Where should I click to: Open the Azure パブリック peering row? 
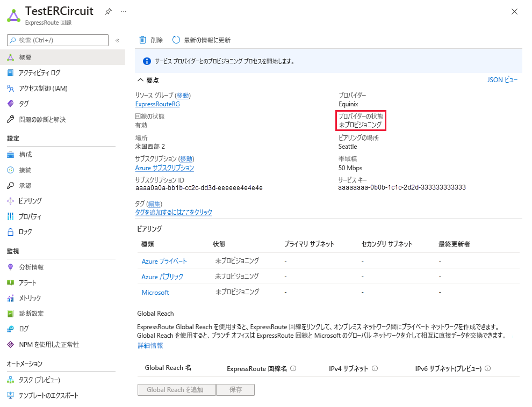pos(162,277)
